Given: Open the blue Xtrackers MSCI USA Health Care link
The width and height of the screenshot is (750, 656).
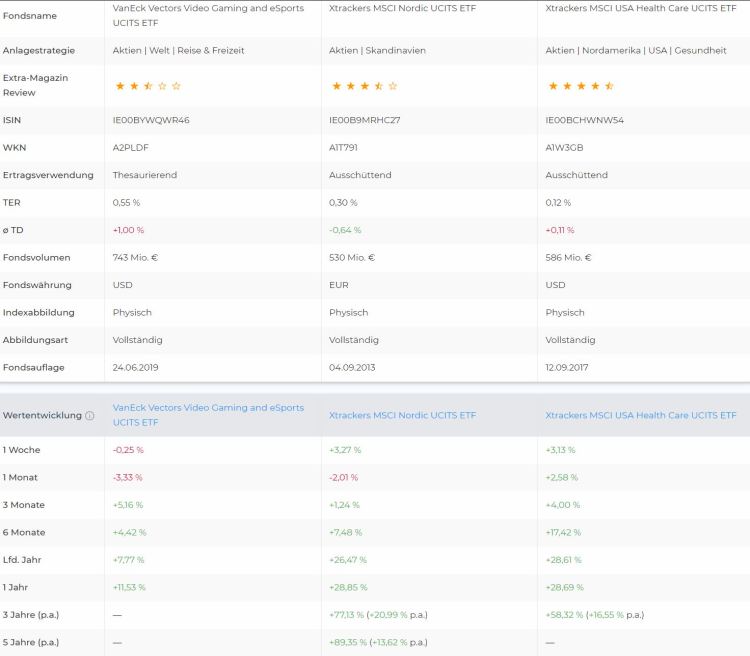Looking at the screenshot, I should pos(640,415).
